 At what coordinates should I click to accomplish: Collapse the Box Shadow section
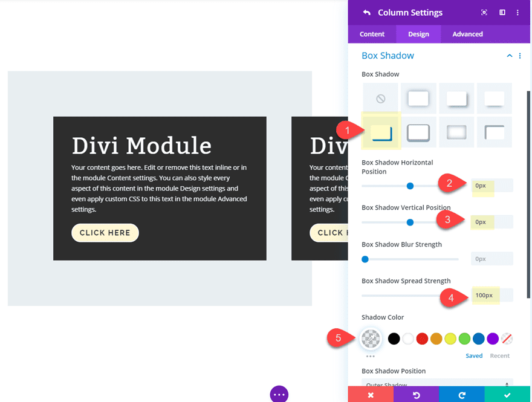tap(509, 56)
